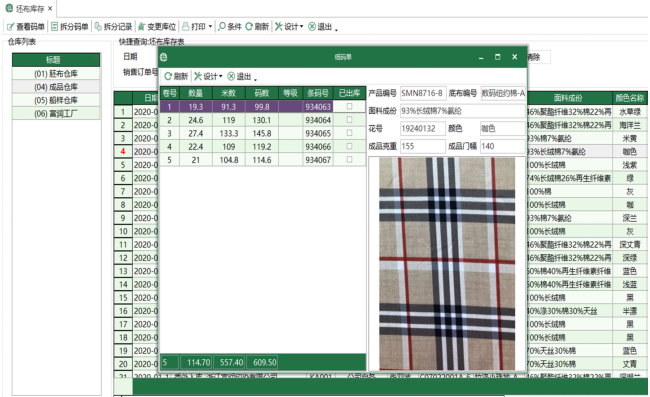Click total 557.40 in dialog footer

point(229,363)
